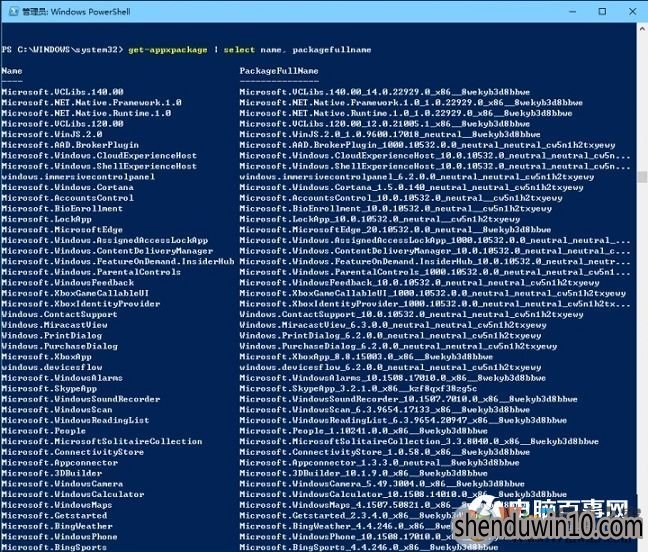Click Windows.MiracastView name entry

54,325
